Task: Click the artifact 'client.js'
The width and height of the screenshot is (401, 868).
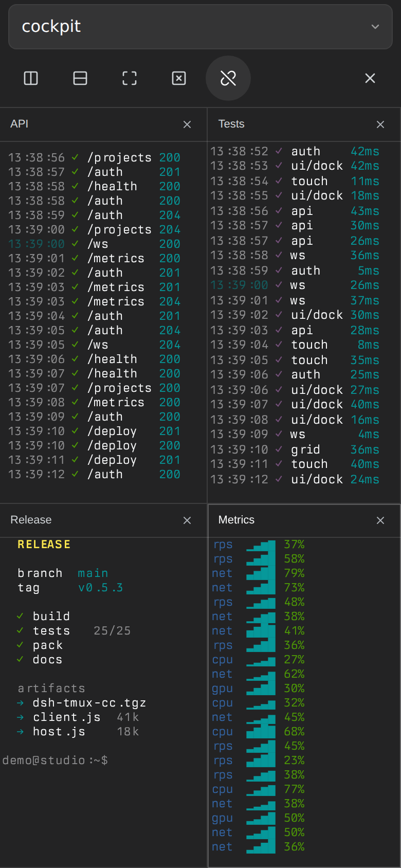Action: 67,717
